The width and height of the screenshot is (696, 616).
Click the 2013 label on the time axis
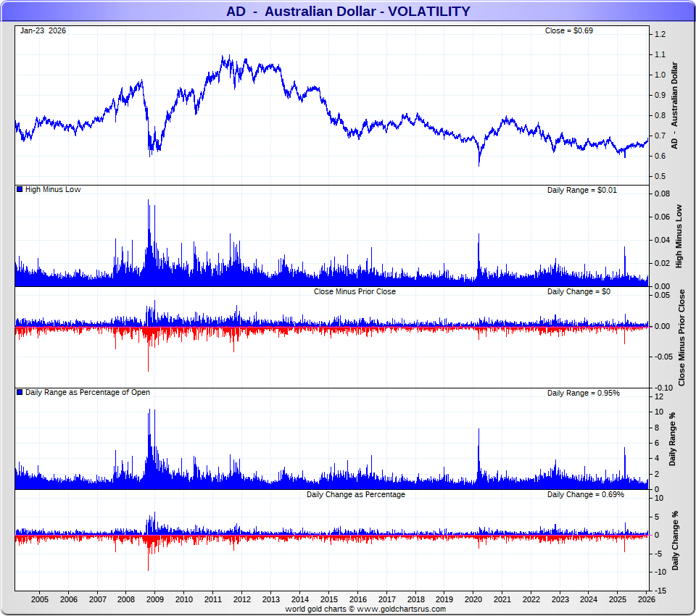pyautogui.click(x=271, y=599)
